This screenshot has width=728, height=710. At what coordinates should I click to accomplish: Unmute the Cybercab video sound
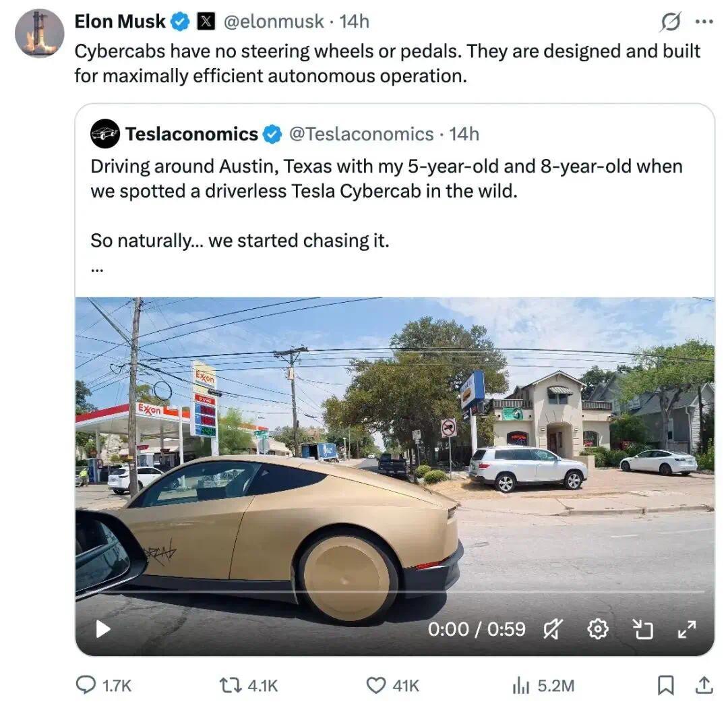(x=553, y=629)
